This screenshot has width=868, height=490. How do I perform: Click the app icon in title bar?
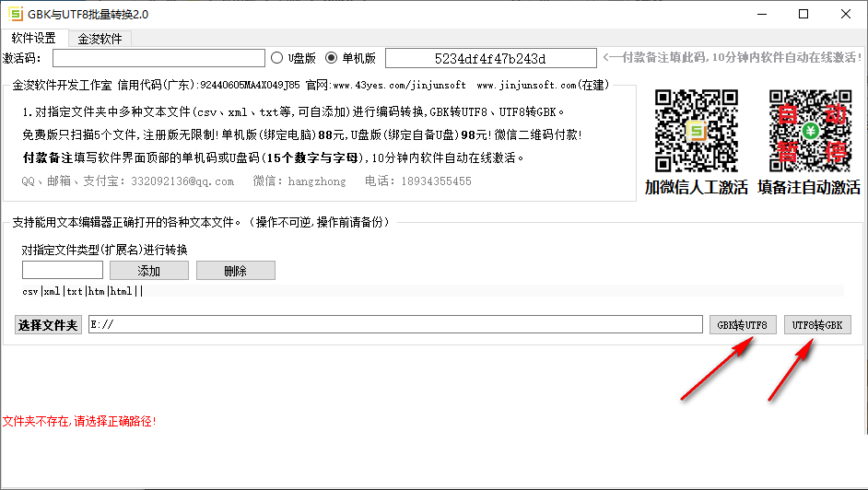tap(15, 14)
